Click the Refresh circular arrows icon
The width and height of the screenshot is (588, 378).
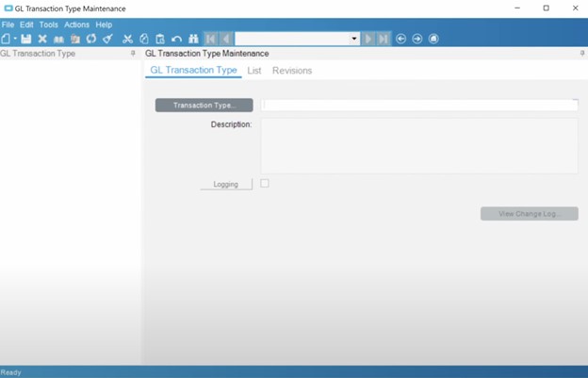pyautogui.click(x=91, y=39)
